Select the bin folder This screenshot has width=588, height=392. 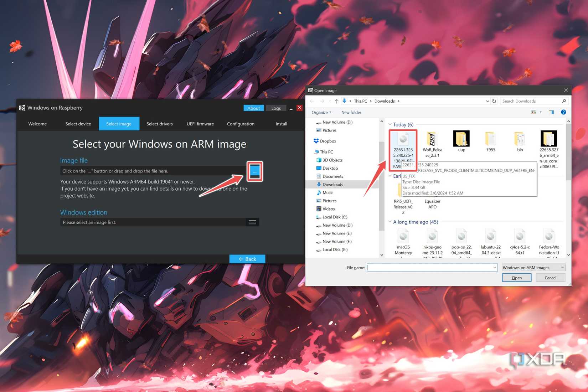coord(520,142)
